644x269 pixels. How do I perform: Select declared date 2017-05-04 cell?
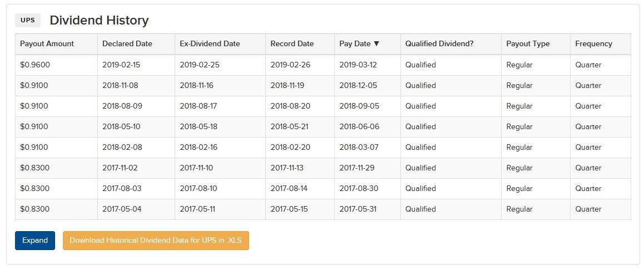click(122, 209)
